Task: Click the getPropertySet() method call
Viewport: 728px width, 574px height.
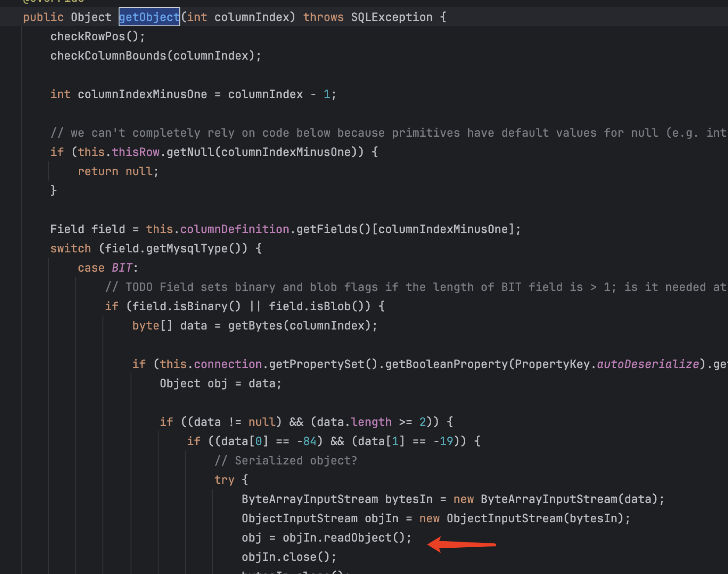Action: [x=323, y=364]
